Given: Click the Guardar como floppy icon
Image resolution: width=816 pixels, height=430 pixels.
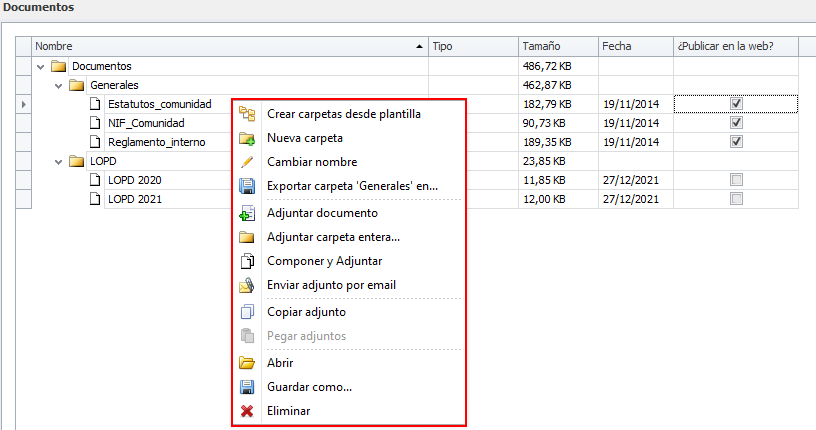Looking at the screenshot, I should 247,387.
